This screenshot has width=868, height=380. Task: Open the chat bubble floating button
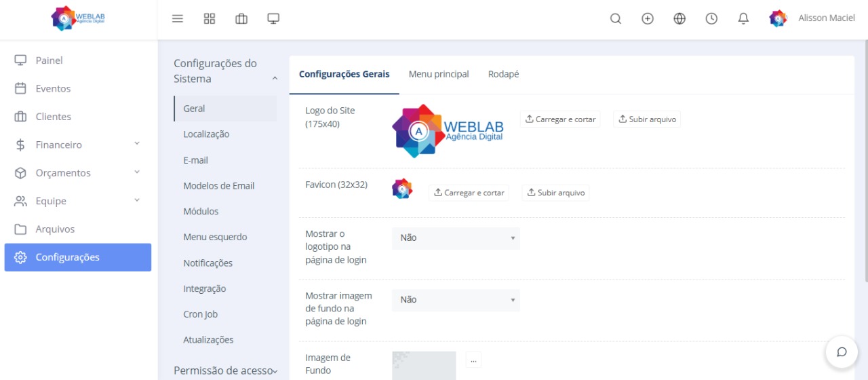tap(842, 352)
